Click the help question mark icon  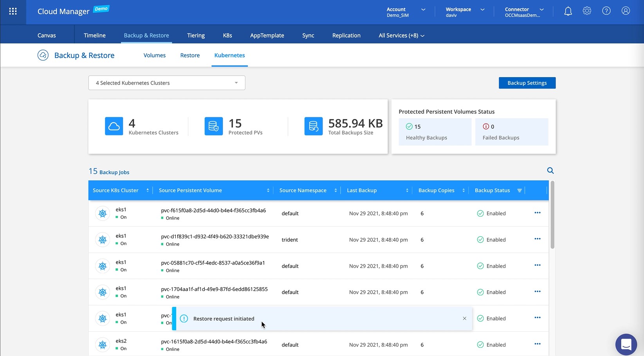pyautogui.click(x=606, y=11)
